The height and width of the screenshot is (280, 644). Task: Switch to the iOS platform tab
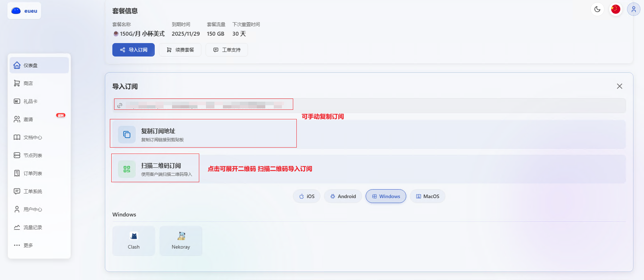click(307, 196)
